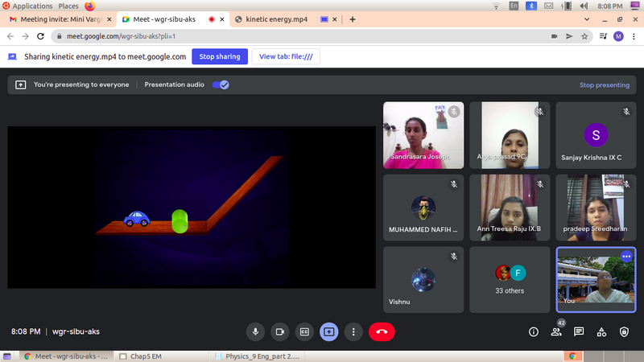Click the Stop sharing button
The image size is (644, 362).
[220, 56]
